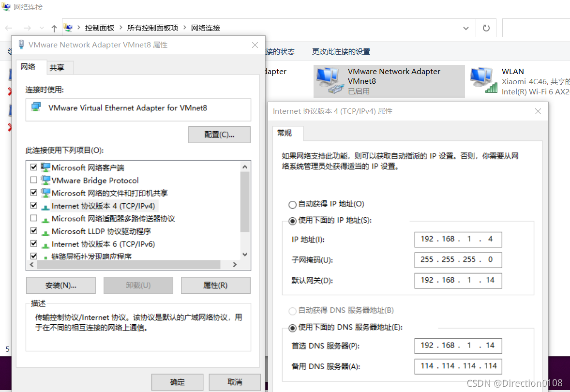Click 网络连接 breadcrumb in address bar
This screenshot has height=392, width=570.
205,28
